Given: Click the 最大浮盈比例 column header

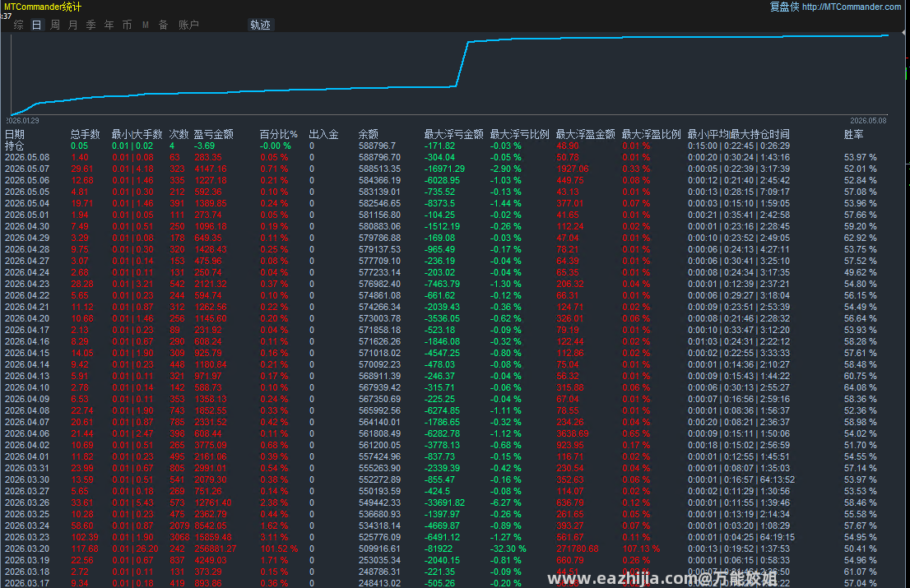Looking at the screenshot, I should click(651, 135).
